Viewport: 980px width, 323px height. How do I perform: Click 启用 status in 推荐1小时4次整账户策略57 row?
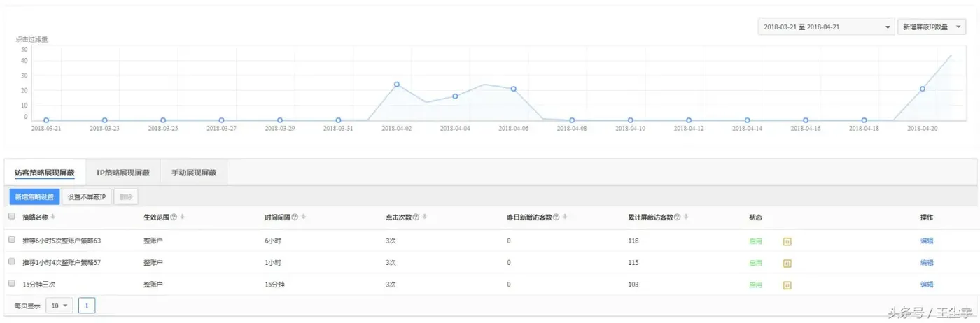pos(755,263)
